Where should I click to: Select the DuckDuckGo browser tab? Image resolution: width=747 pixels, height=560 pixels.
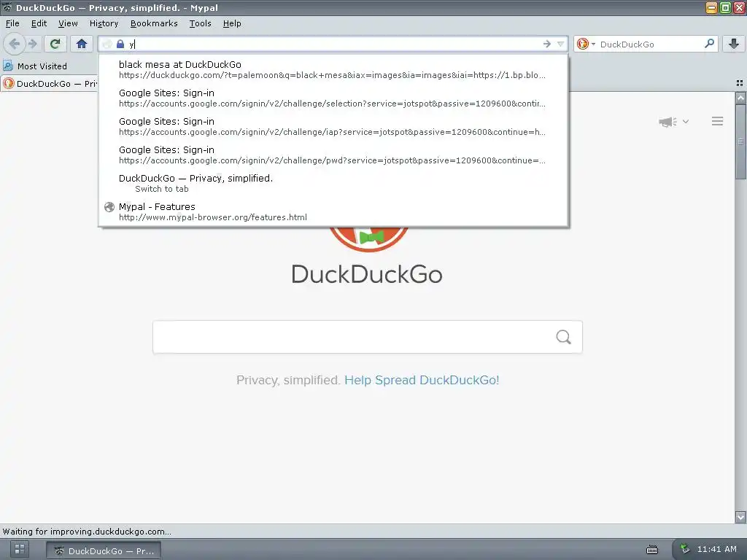click(x=50, y=84)
